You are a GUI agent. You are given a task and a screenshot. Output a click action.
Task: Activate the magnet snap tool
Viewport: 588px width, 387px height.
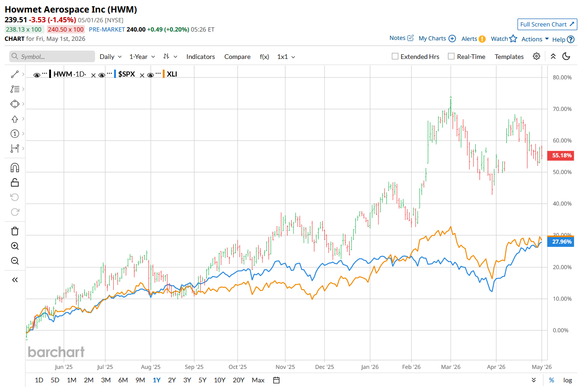(14, 168)
